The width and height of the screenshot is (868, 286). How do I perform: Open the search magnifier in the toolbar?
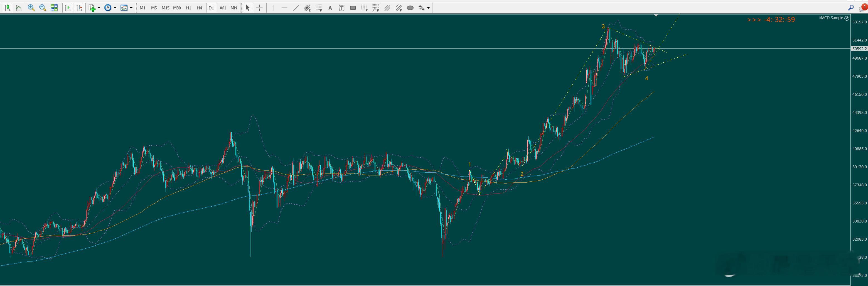(851, 8)
